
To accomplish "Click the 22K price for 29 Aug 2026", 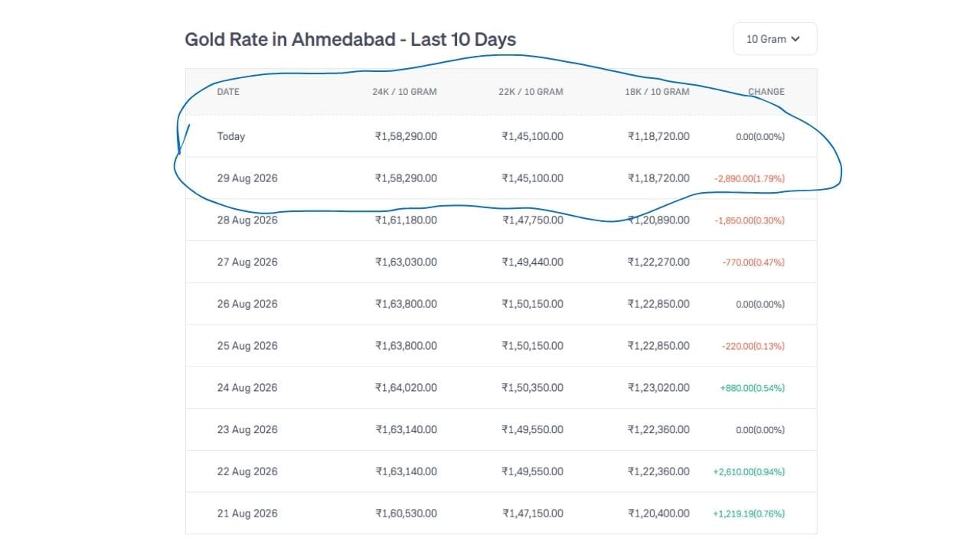I will (532, 178).
